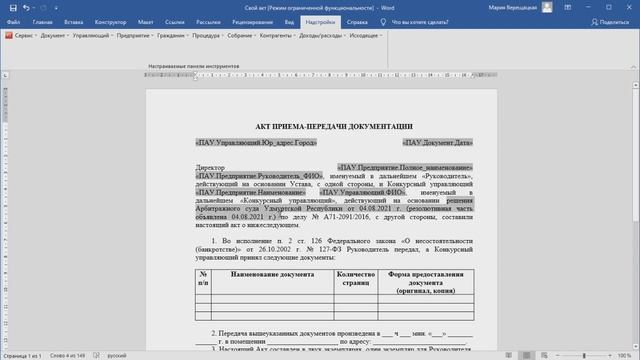
Task: Click the zoom out minus button
Action: [x=558, y=356]
